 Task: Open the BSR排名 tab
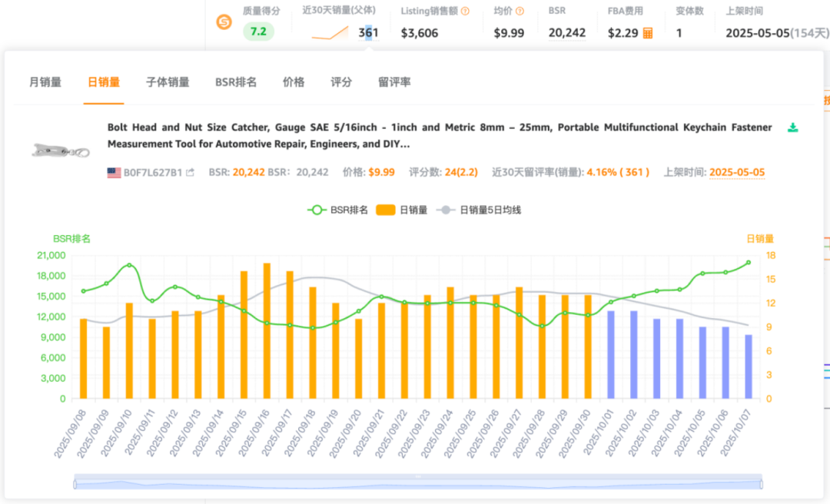236,82
